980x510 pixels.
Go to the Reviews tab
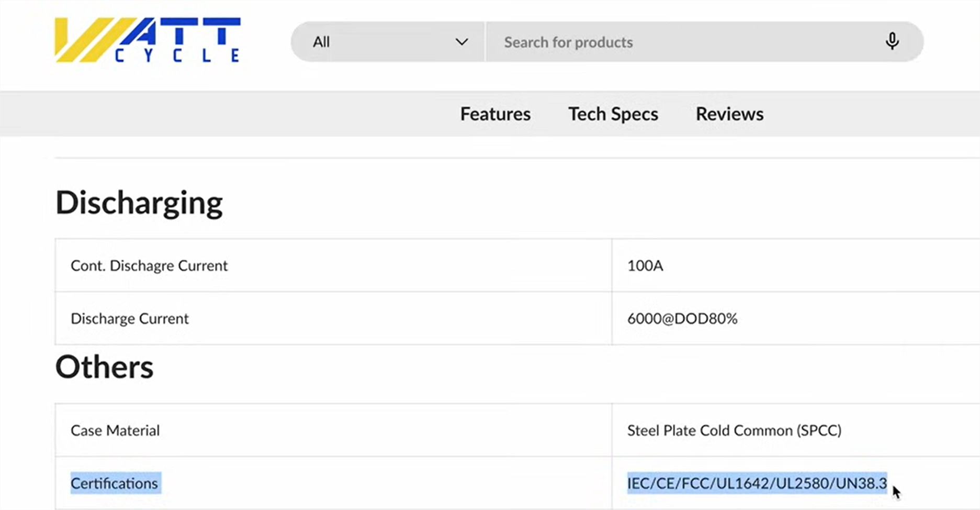[x=729, y=114]
